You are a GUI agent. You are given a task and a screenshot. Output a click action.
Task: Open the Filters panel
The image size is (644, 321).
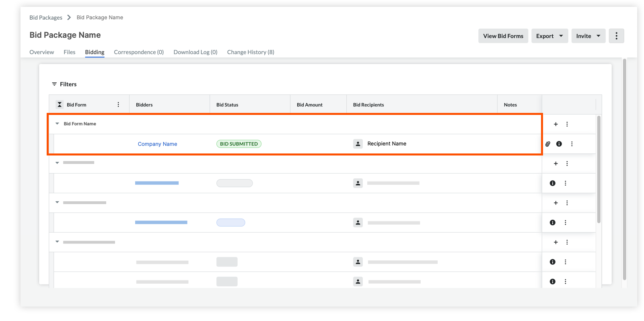(x=64, y=84)
